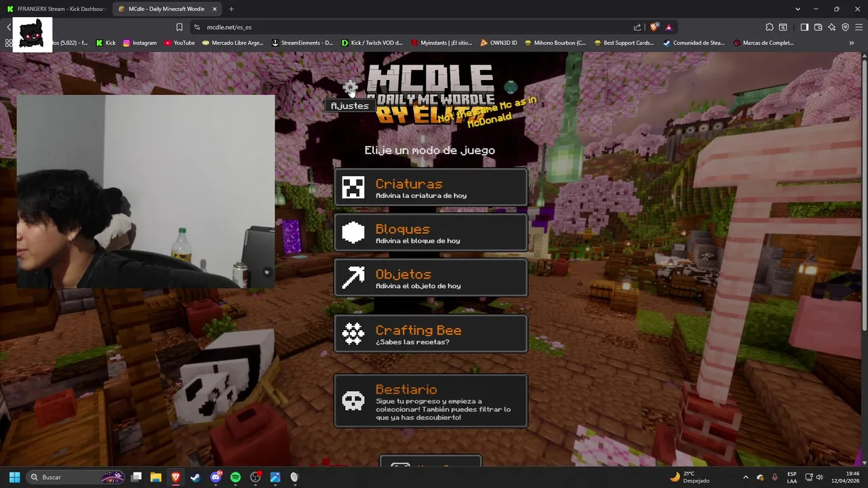Open the StreamElements bookmark
The height and width of the screenshot is (488, 868).
pyautogui.click(x=302, y=43)
